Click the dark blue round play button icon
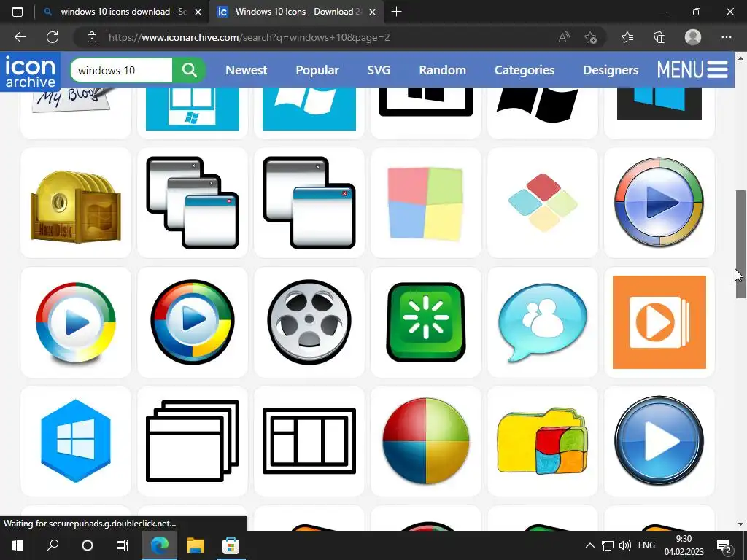This screenshot has height=560, width=747. coord(659,441)
